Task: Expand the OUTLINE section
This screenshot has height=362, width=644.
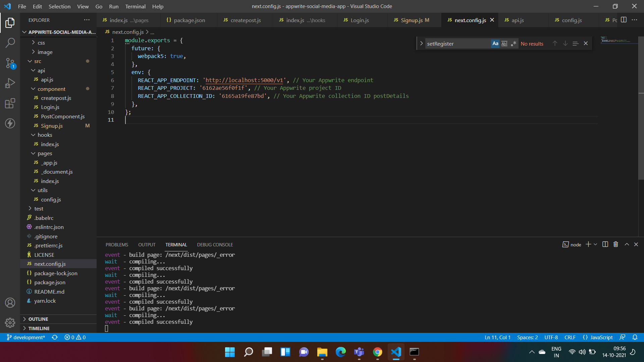Action: pos(58,319)
